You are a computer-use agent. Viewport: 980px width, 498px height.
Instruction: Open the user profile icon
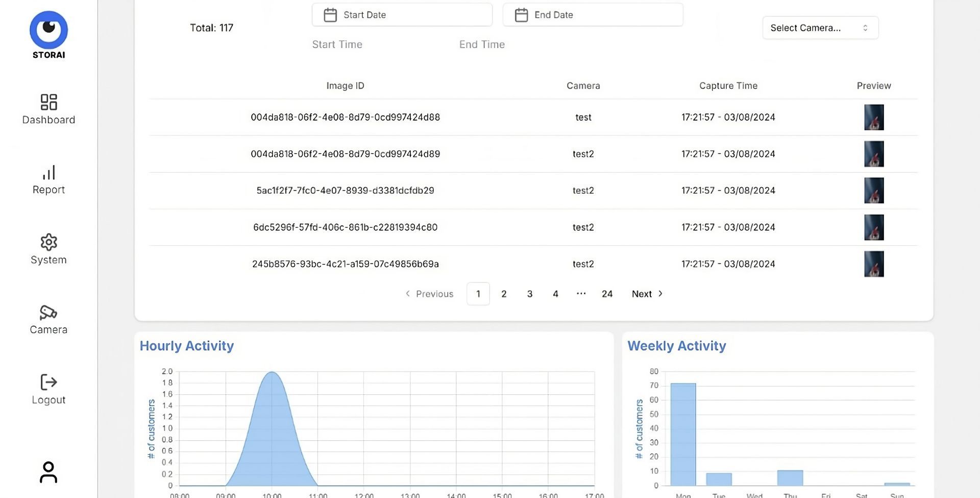pyautogui.click(x=48, y=472)
